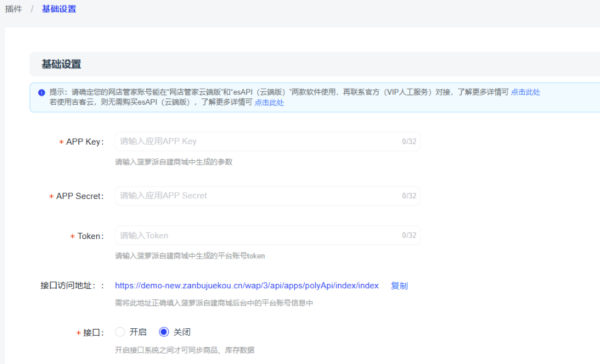Viewport: 600px width, 364px height.
Task: Open the demo-new.zanbujuekou.cn API URL
Action: point(247,286)
